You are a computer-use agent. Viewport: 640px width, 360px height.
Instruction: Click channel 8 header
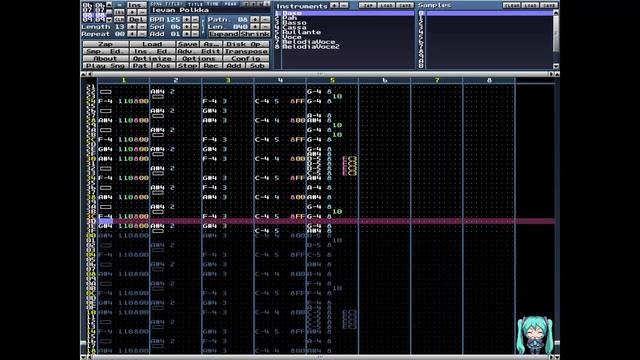489,80
